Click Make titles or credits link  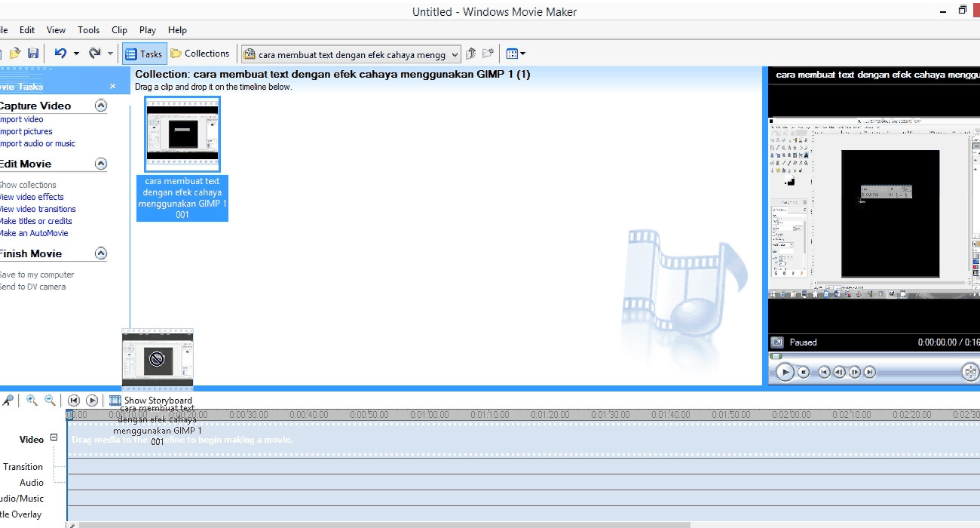point(35,221)
